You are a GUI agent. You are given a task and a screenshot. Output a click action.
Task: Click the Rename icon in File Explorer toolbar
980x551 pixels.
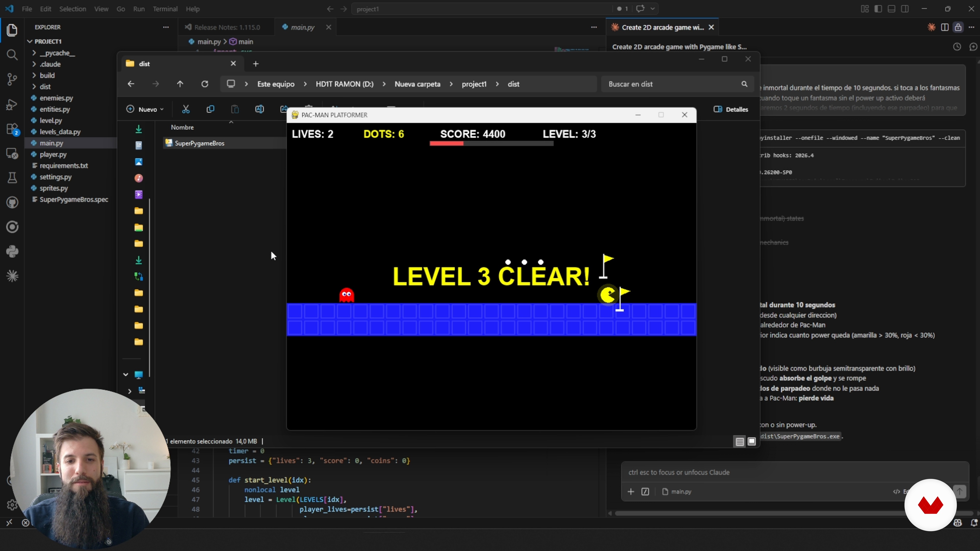[260, 109]
